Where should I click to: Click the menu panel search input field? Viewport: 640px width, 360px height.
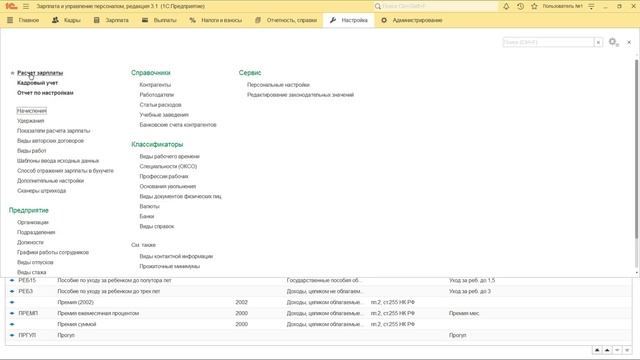548,42
